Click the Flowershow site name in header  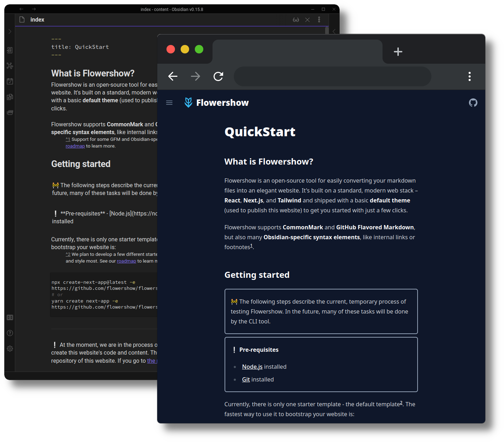tap(222, 103)
